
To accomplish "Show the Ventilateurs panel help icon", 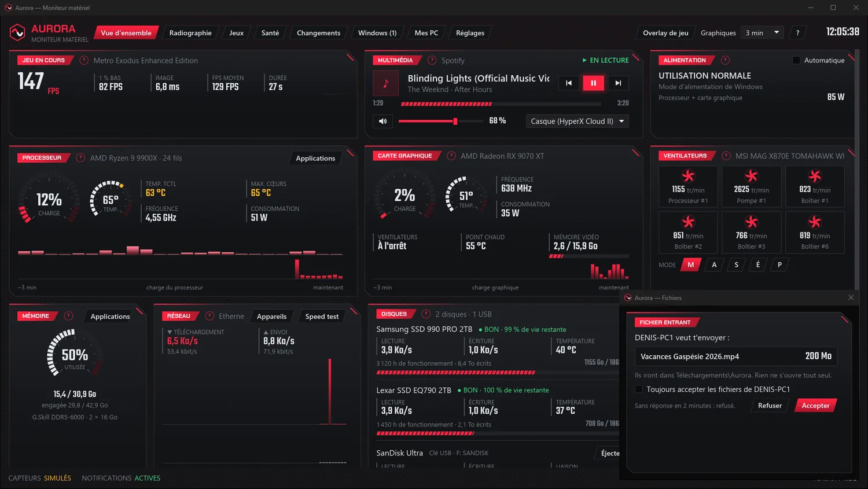I will 726,156.
